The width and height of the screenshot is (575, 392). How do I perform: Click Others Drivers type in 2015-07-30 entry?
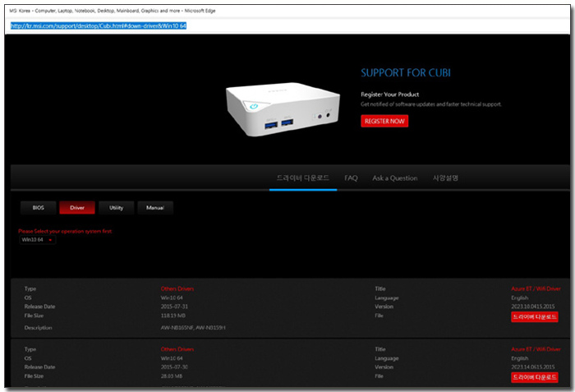177,349
